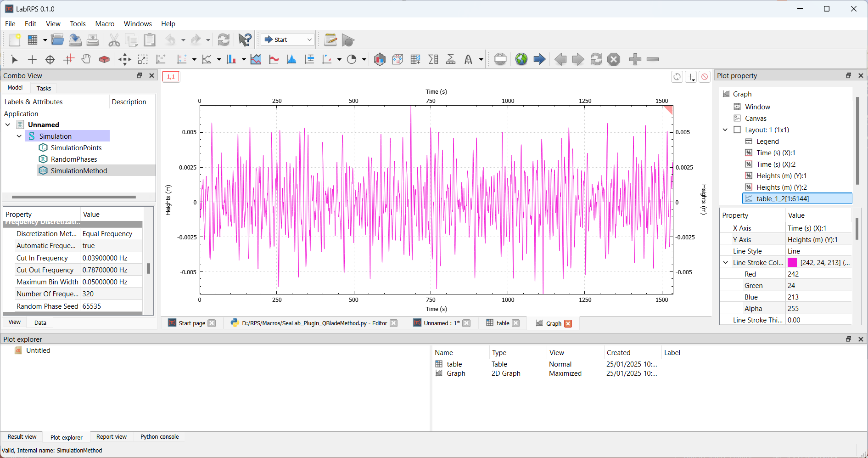Image resolution: width=868 pixels, height=458 pixels.
Task: Click the red prohibited circle above graph
Action: pos(705,77)
